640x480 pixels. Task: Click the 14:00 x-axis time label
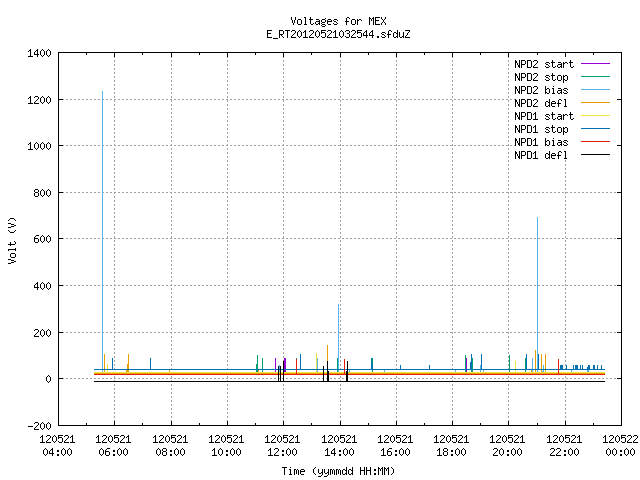click(339, 452)
